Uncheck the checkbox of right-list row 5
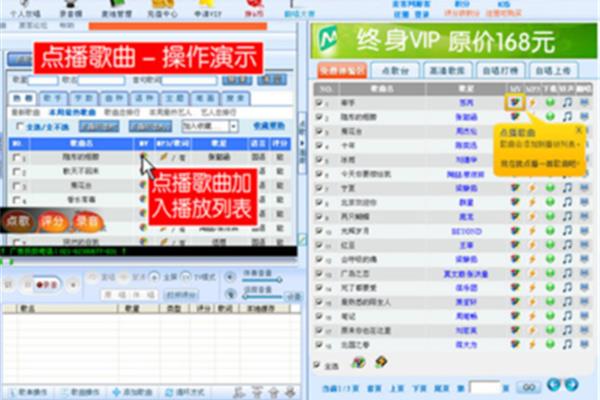The image size is (600, 400). click(318, 159)
